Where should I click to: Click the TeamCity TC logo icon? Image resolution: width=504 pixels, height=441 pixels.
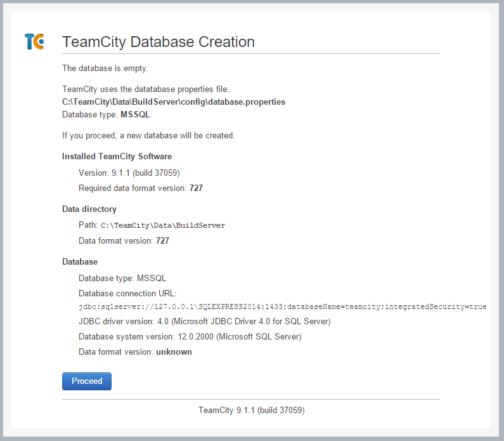(x=34, y=41)
